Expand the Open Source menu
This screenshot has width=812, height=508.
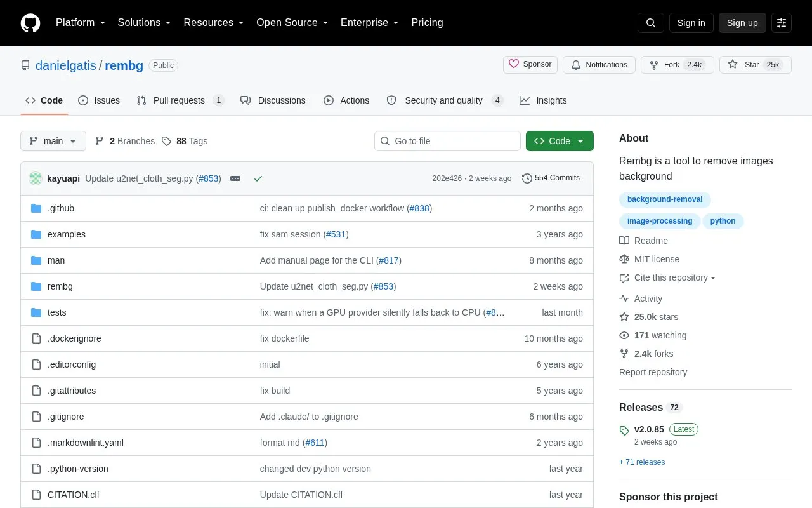292,23
